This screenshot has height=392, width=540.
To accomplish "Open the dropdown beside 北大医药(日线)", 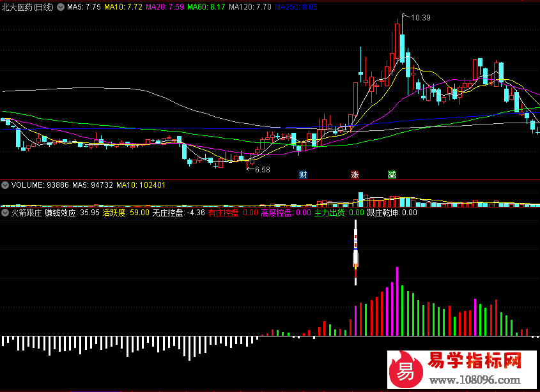I will coord(61,6).
